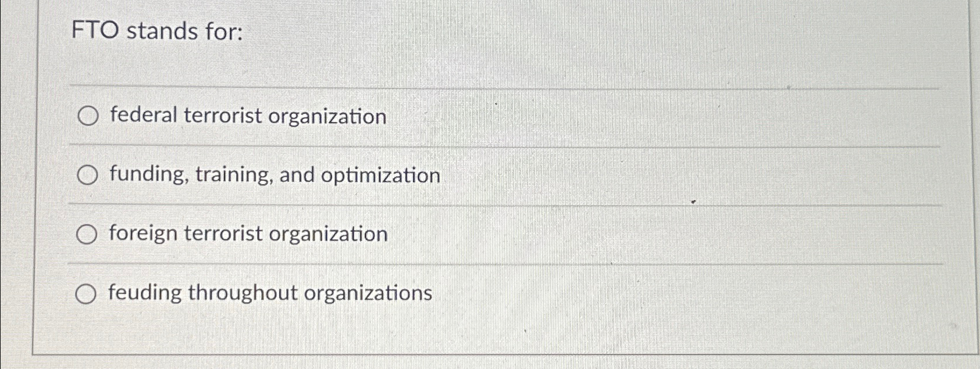Select the 'feuding throughout organizations' radio button

pyautogui.click(x=87, y=293)
